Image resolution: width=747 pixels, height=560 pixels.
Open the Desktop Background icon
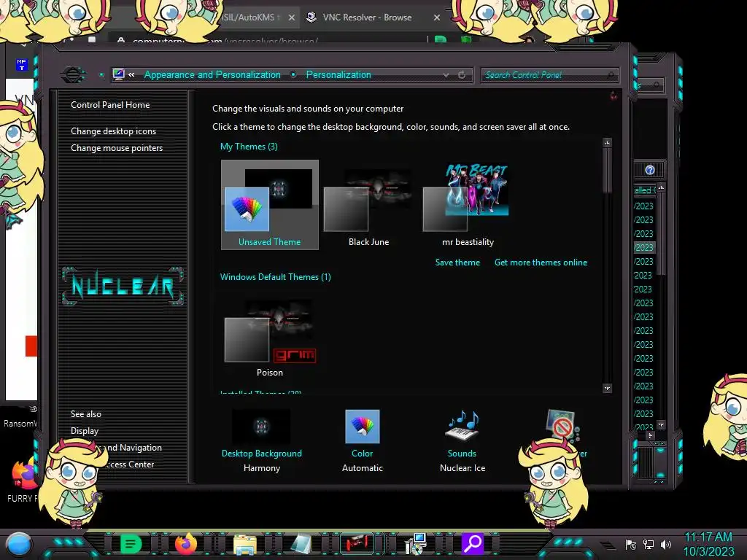click(261, 426)
